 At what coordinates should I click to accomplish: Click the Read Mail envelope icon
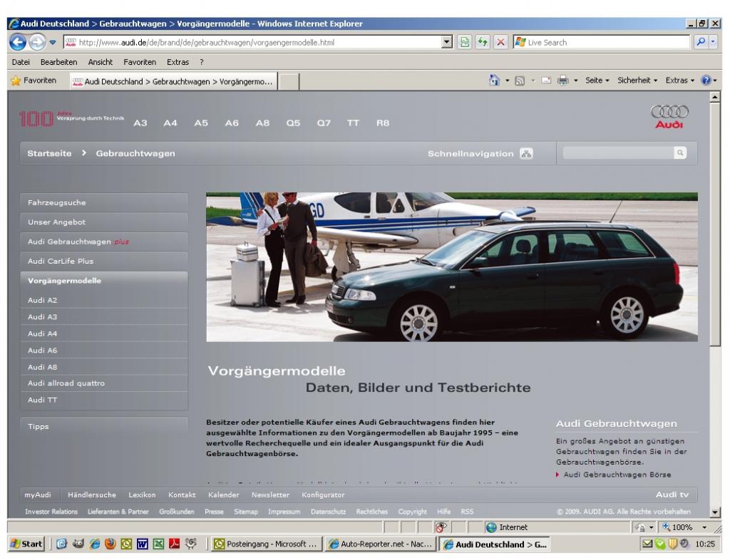[547, 81]
